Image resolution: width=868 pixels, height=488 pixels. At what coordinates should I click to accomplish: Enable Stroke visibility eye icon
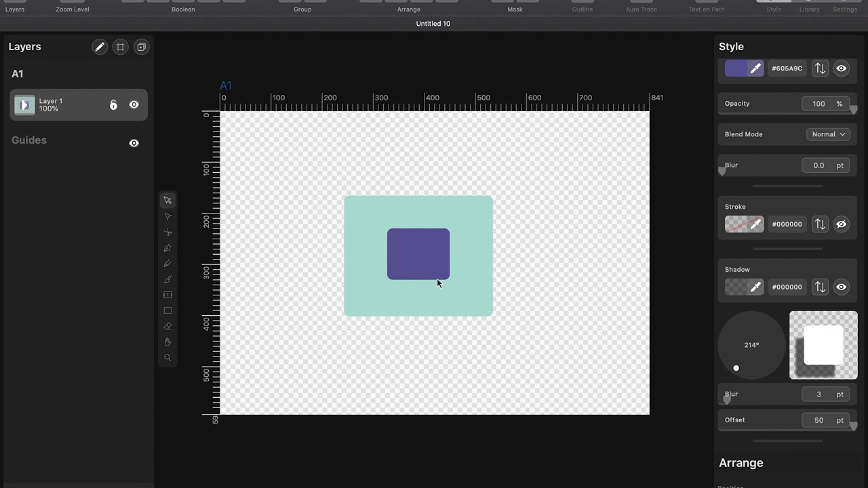tap(841, 224)
